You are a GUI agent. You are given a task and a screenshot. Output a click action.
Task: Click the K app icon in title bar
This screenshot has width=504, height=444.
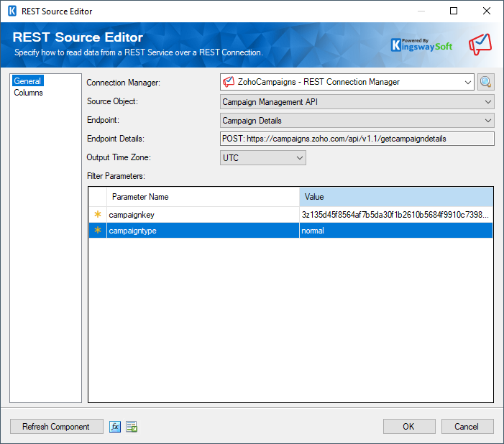[12, 11]
